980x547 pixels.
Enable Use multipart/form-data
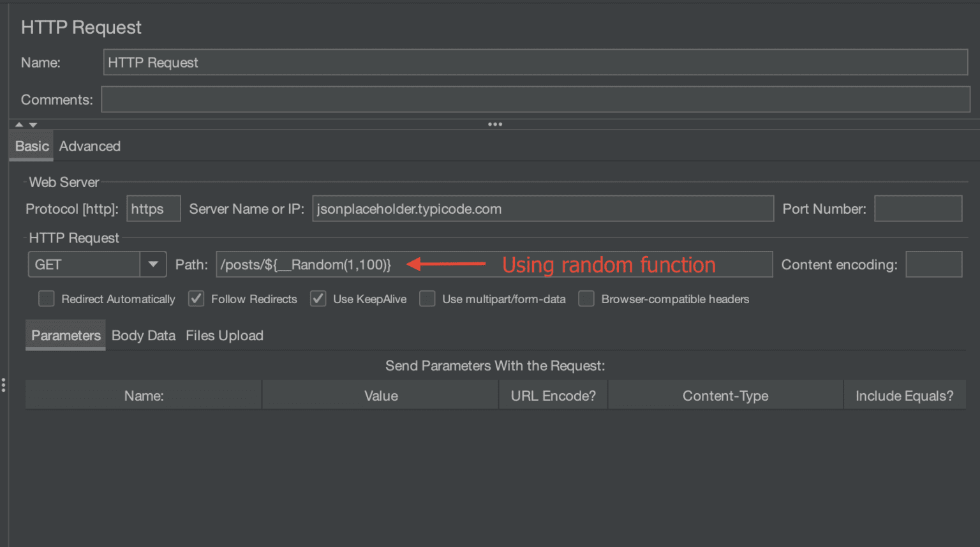pos(427,298)
